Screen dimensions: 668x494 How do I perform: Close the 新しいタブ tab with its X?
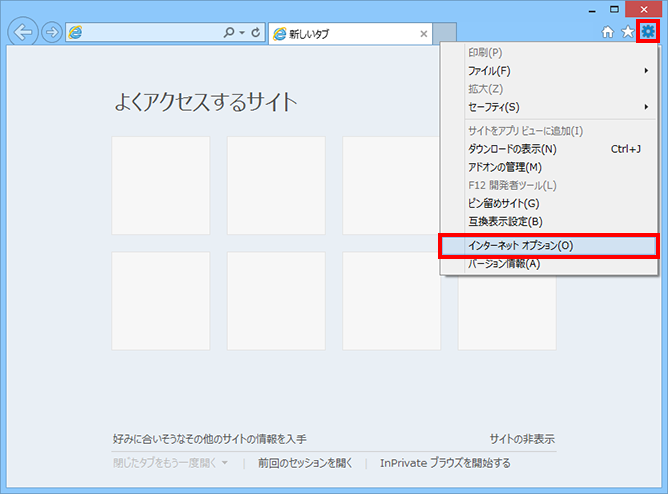[x=424, y=34]
